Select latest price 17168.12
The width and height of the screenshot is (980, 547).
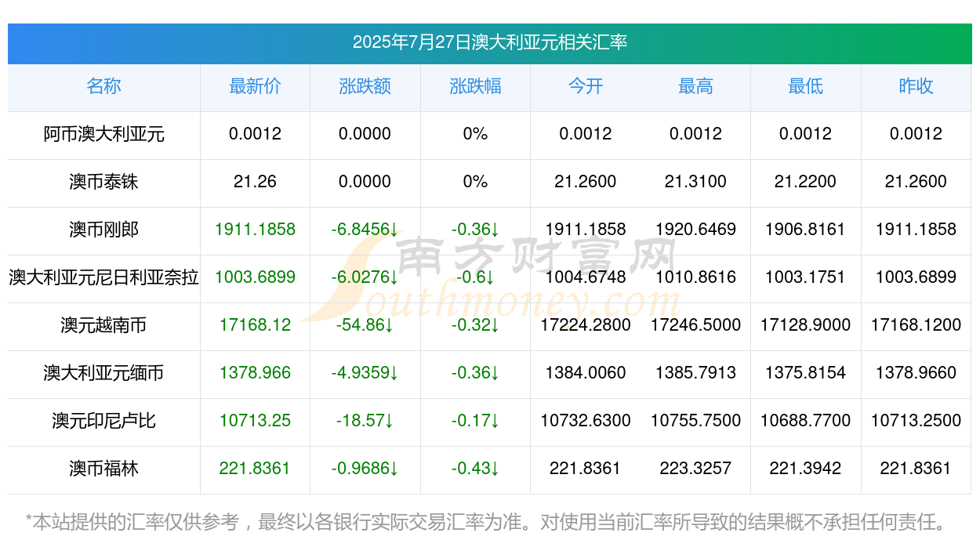coord(255,325)
